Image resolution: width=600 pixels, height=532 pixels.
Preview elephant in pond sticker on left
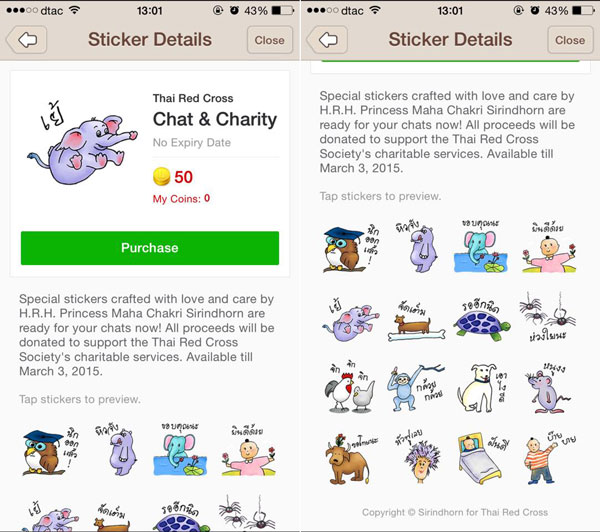(x=180, y=449)
